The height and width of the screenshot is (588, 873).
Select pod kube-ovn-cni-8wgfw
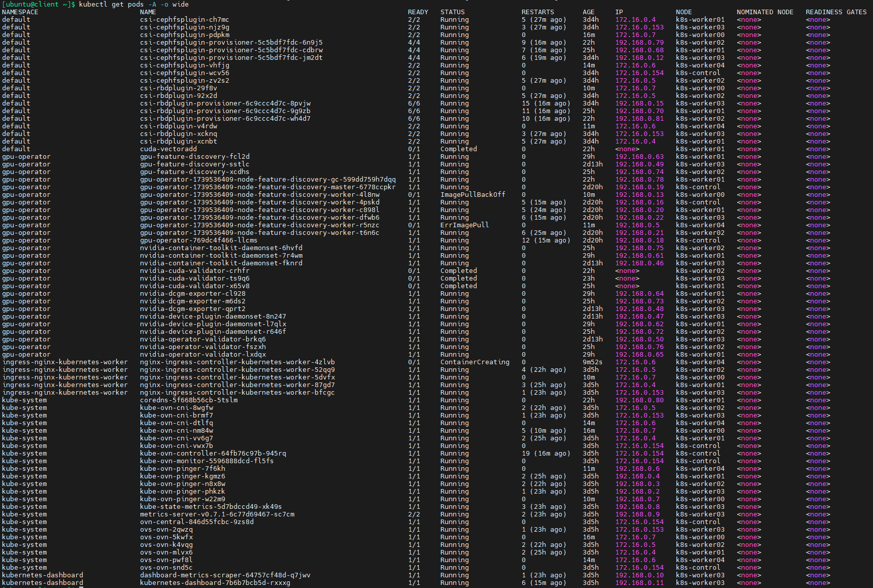point(176,407)
